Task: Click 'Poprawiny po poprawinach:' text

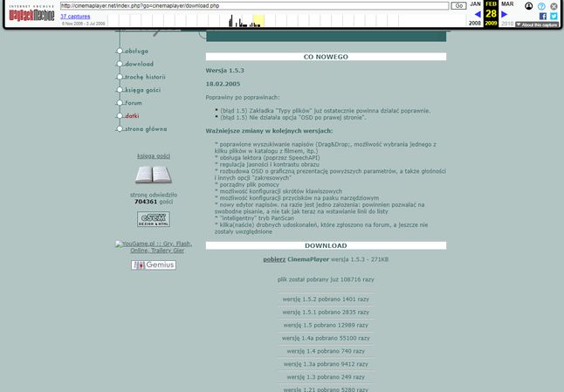Action: coord(243,98)
